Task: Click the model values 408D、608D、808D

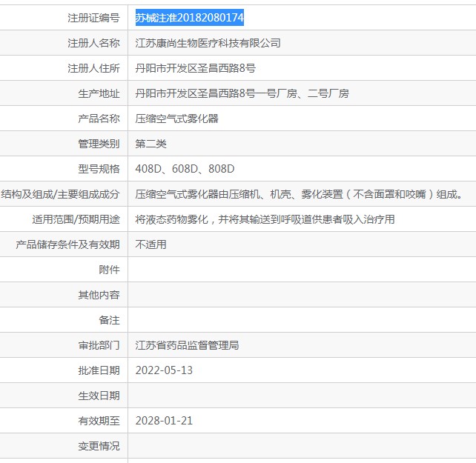Action: tap(185, 169)
